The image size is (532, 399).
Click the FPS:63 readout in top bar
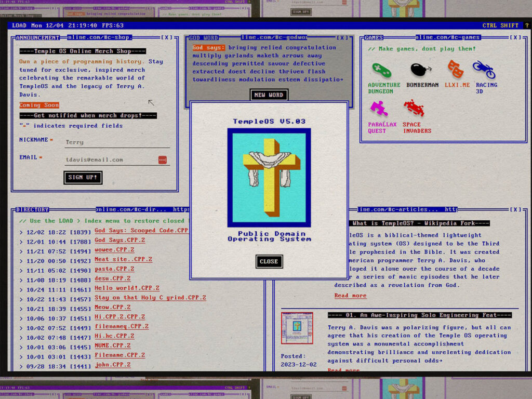click(x=113, y=25)
